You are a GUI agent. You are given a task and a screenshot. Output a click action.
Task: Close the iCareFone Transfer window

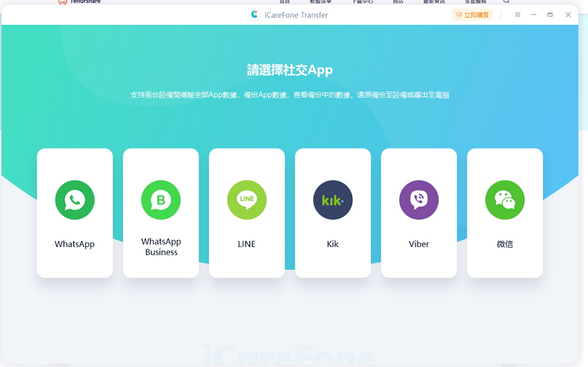click(x=568, y=15)
